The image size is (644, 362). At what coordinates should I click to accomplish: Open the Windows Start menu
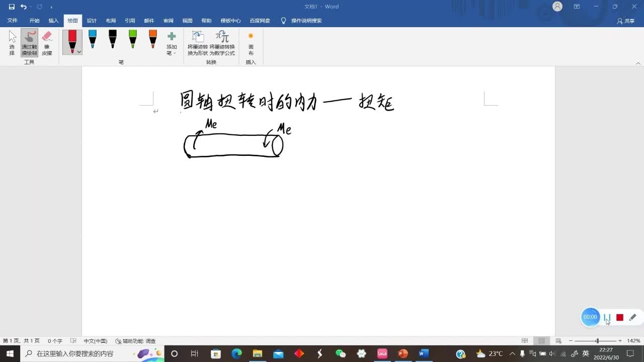(x=10, y=353)
